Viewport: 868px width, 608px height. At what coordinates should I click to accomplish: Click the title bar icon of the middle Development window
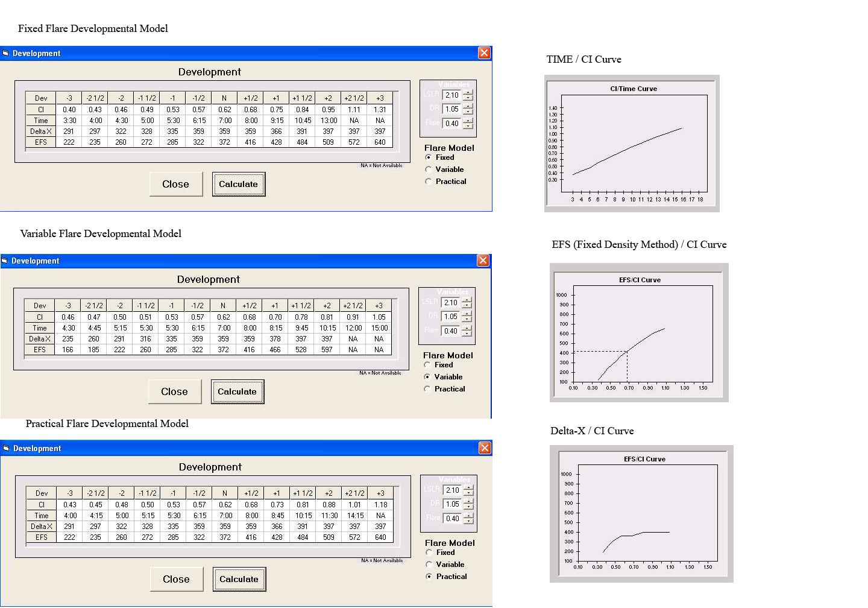[x=5, y=261]
